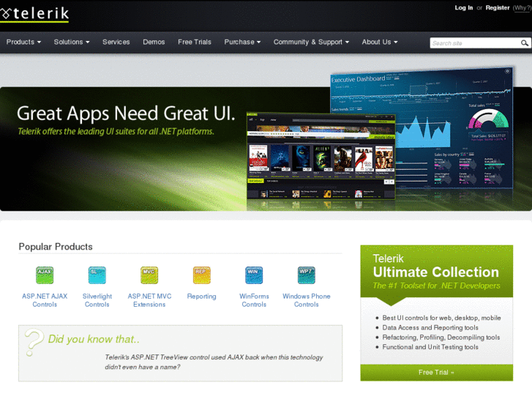Click the Free Trial button
The width and height of the screenshot is (532, 399).
click(x=436, y=373)
